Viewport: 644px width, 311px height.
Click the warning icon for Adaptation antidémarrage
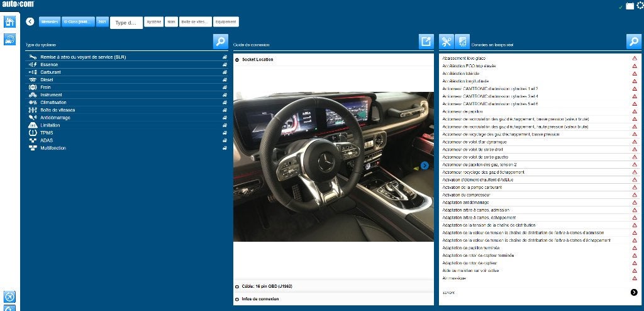[x=635, y=202]
